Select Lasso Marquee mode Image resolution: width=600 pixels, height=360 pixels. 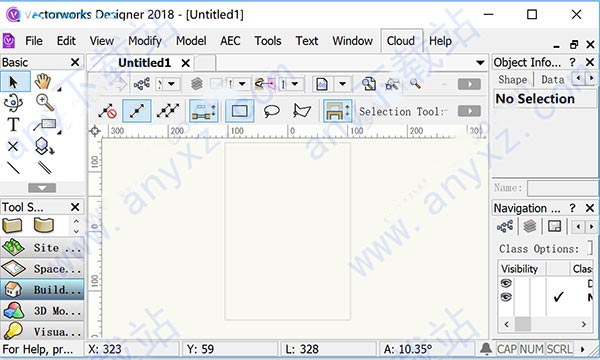(272, 111)
